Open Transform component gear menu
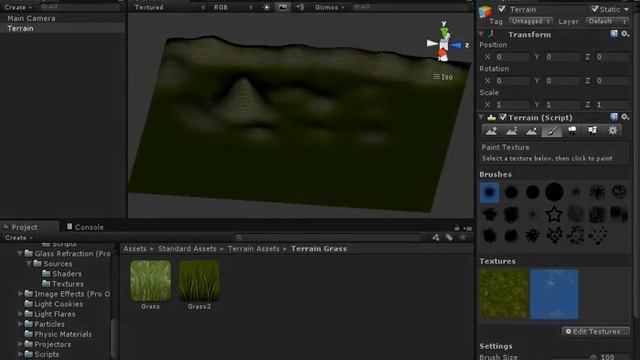The height and width of the screenshot is (360, 640). coord(625,34)
